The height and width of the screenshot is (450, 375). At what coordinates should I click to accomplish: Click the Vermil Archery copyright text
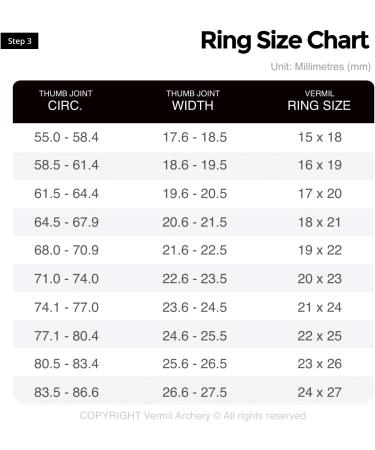193,416
